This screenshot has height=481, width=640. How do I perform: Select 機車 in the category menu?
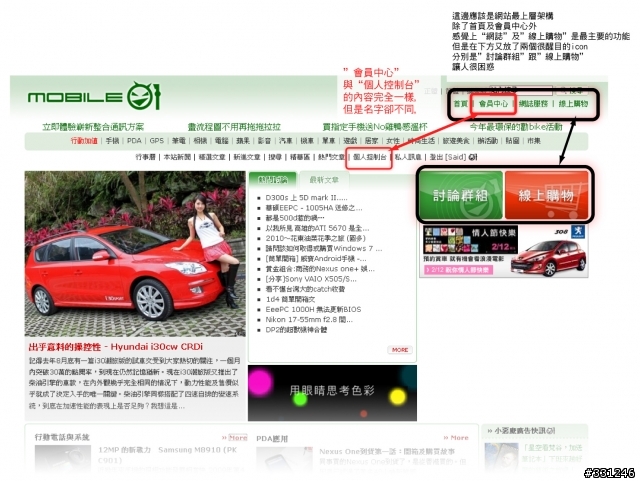pyautogui.click(x=307, y=141)
